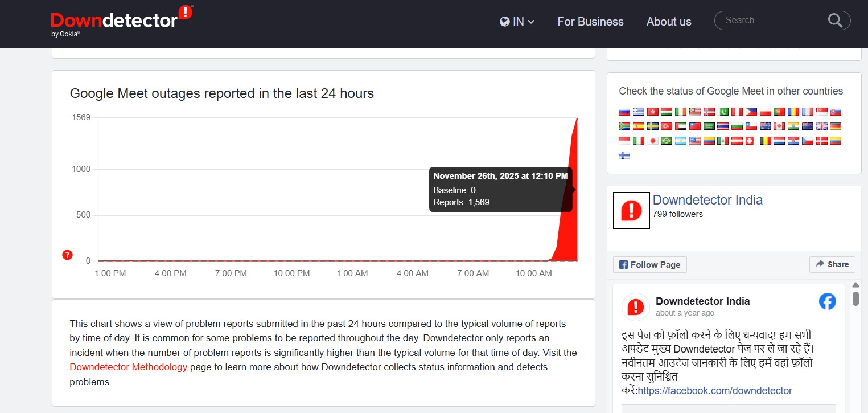Open the facebook.com/downdetector link
This screenshot has height=413, width=868.
pos(715,390)
